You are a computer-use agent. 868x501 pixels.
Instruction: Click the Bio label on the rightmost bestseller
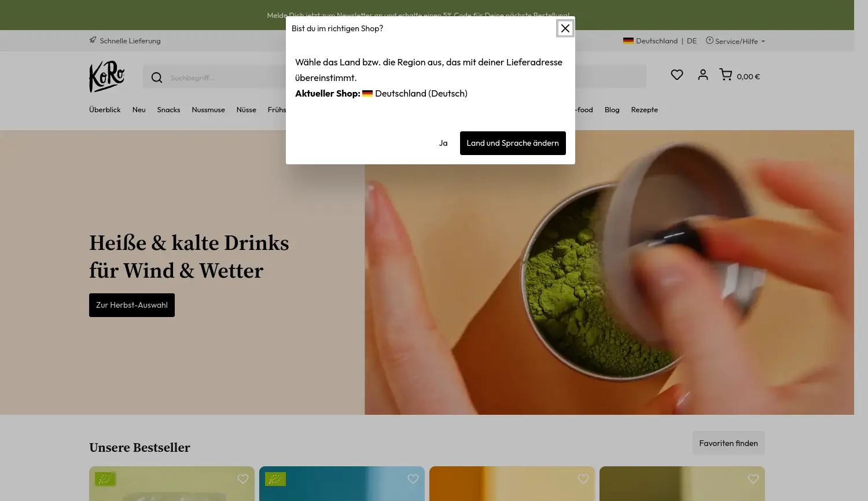pos(615,479)
